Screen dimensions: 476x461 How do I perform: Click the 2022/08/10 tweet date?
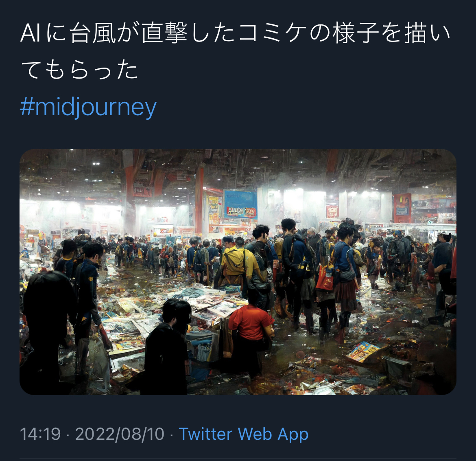(x=120, y=434)
